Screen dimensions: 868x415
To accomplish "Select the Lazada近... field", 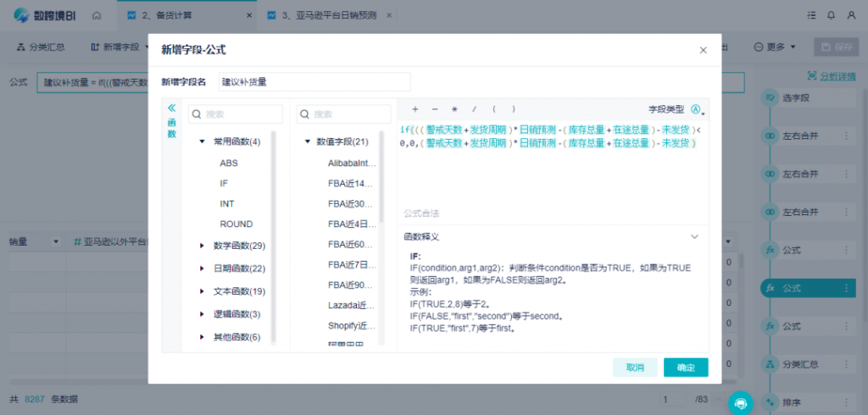I will tap(352, 305).
